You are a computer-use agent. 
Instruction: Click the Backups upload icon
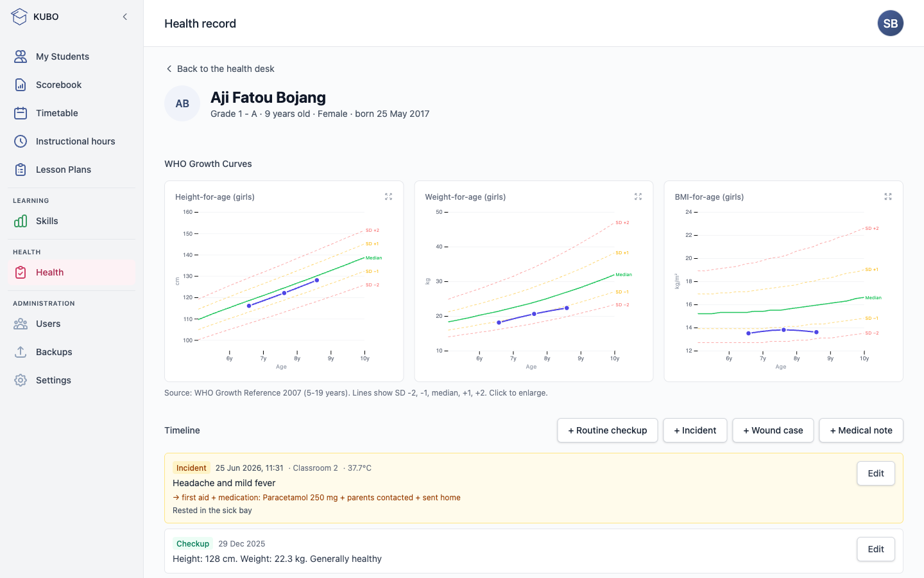[x=21, y=352]
